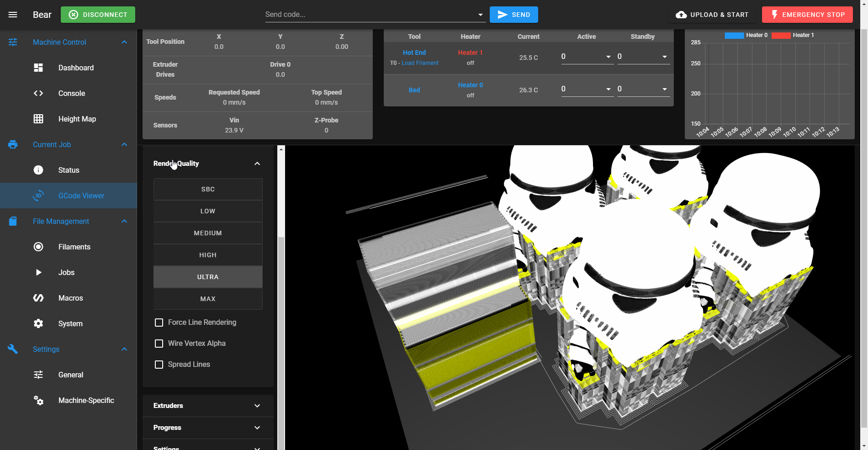Click the emergency stop lightning icon
Screen dimensions: 868x450
[x=775, y=15]
